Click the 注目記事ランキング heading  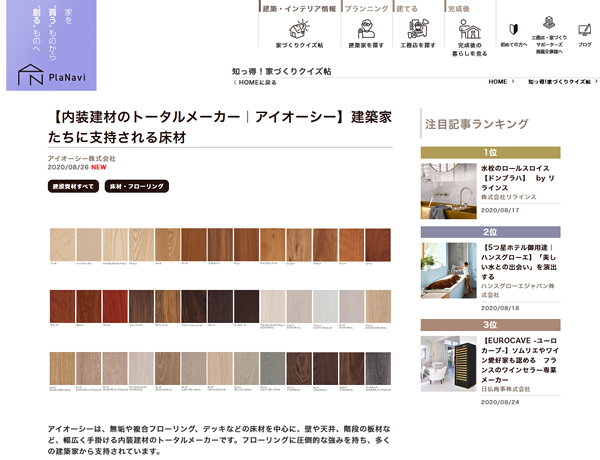pyautogui.click(x=477, y=124)
